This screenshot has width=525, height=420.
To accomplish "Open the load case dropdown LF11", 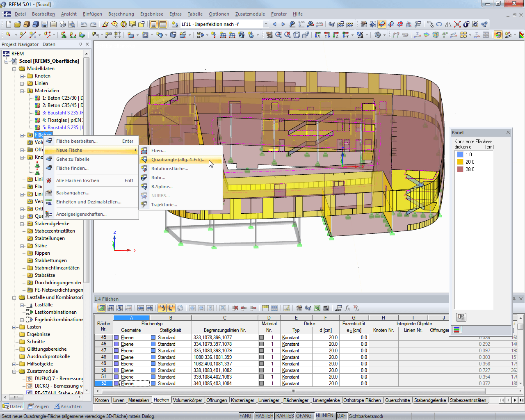I will (x=266, y=25).
